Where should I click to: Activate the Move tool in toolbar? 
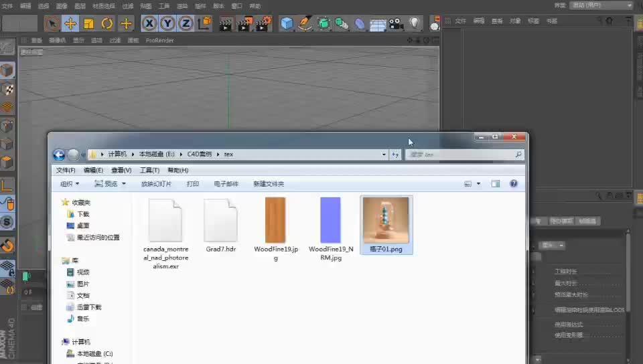tap(70, 23)
